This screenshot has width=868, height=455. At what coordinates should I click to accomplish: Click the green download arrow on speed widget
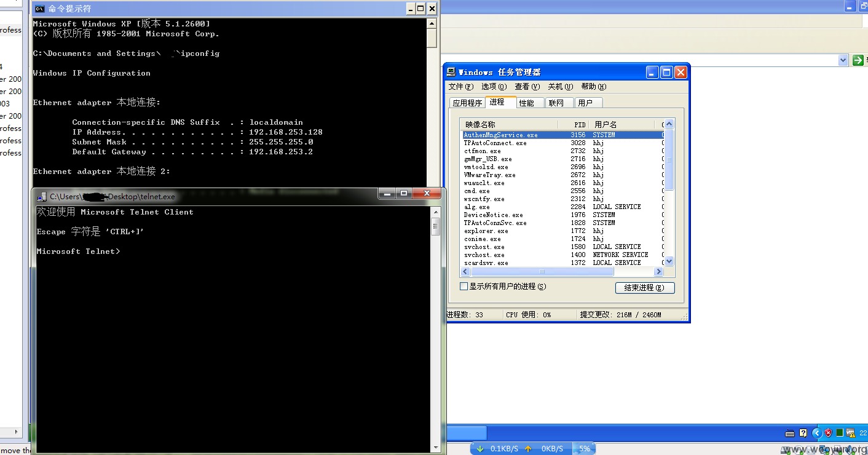click(480, 449)
